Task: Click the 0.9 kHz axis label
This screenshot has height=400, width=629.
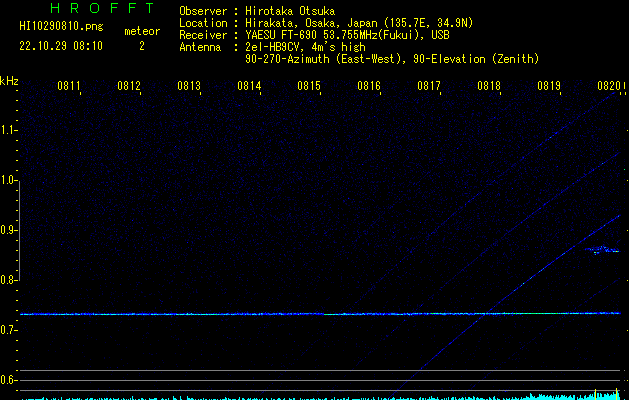Action: click(x=8, y=230)
